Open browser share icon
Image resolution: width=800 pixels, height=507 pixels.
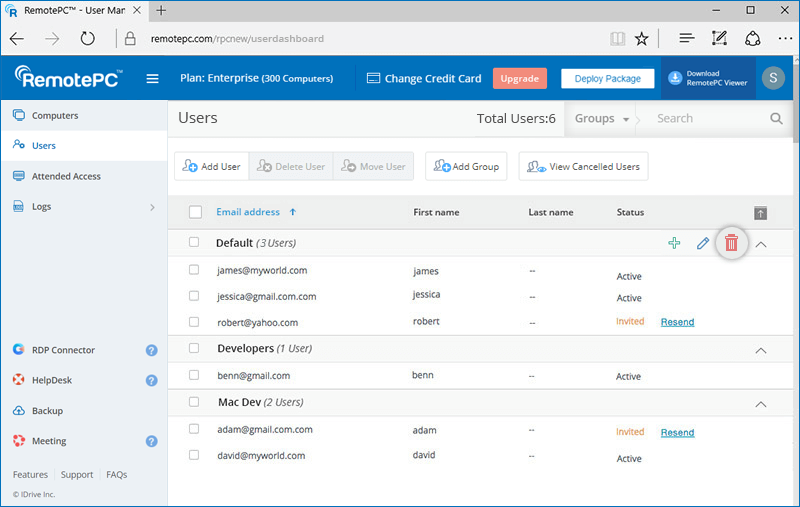click(x=753, y=38)
